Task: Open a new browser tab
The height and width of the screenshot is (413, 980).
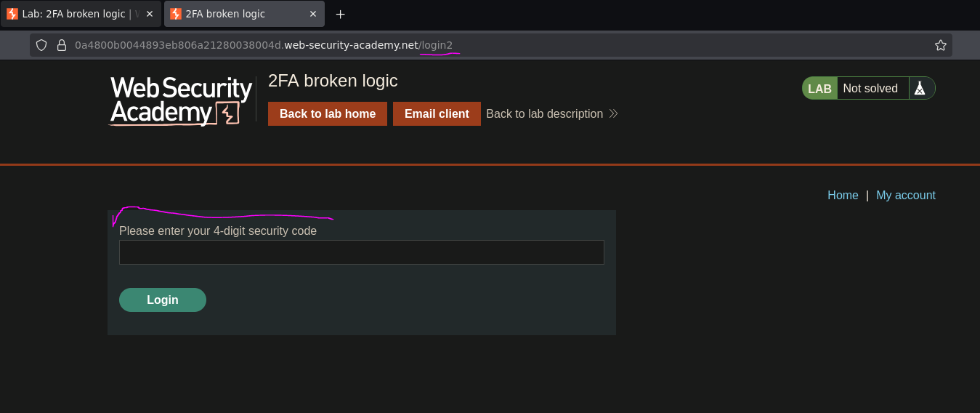Action: (340, 14)
